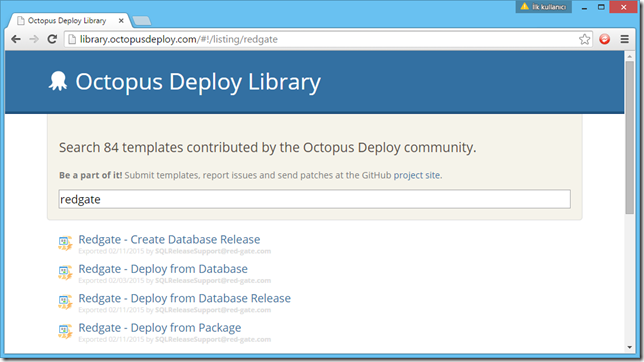Reload the page with refresh icon
Screen dimensions: 644x362
52,39
